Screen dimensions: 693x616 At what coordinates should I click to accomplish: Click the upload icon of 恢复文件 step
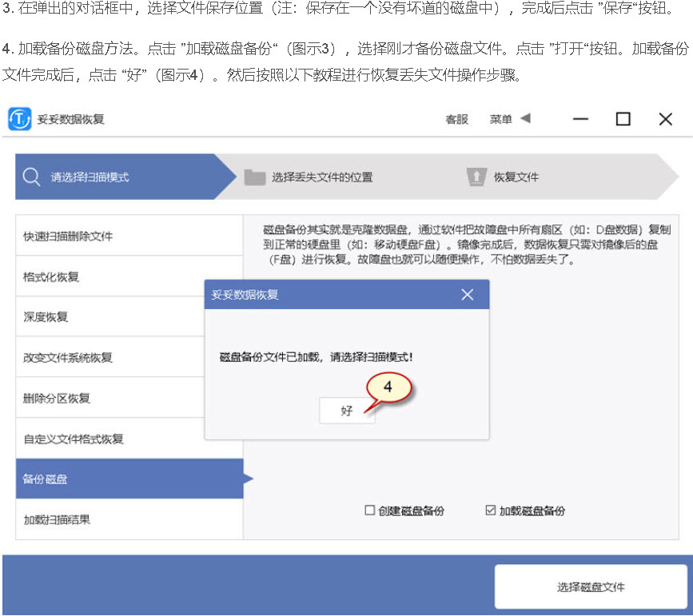[x=476, y=177]
